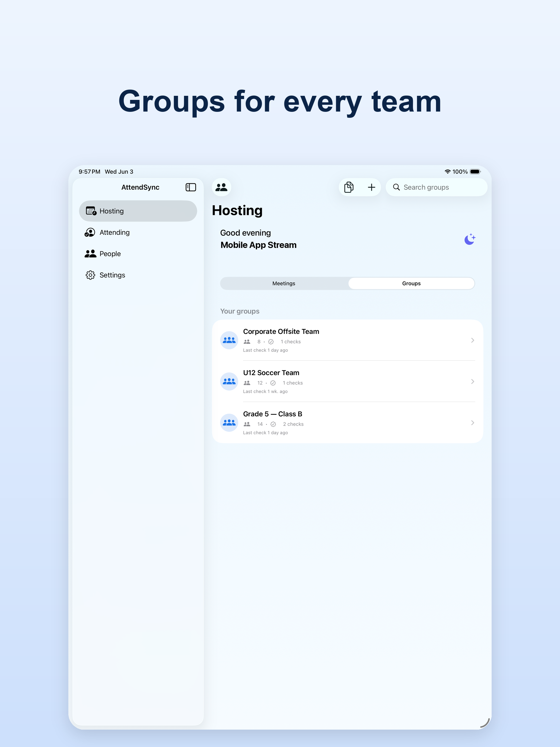Click checkmark seal icon under Grade 5 — Class B
The image size is (560, 747).
(x=273, y=424)
